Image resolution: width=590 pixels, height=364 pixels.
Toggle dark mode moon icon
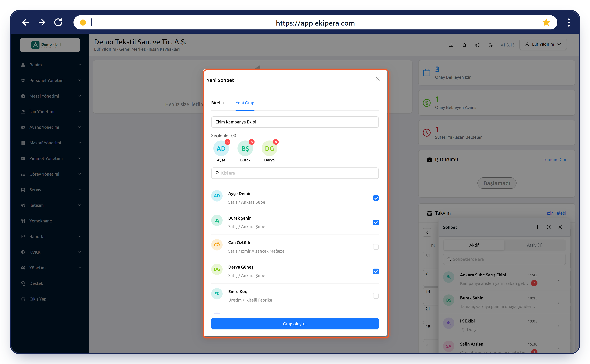[x=490, y=45]
